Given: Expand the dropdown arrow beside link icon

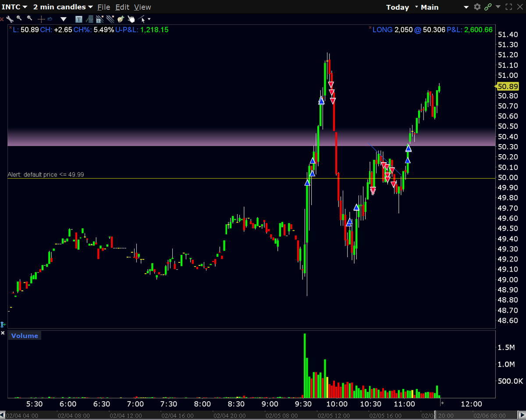Looking at the screenshot, I should [498, 7].
